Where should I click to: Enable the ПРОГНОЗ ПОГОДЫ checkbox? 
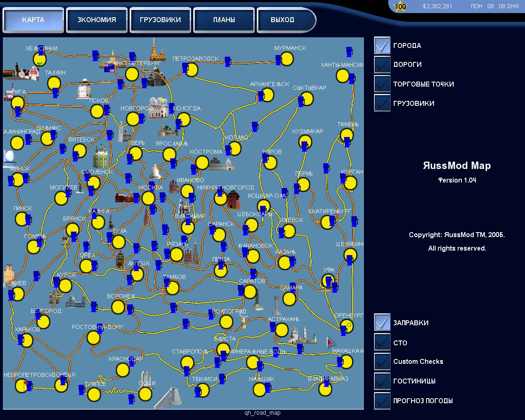(x=382, y=401)
